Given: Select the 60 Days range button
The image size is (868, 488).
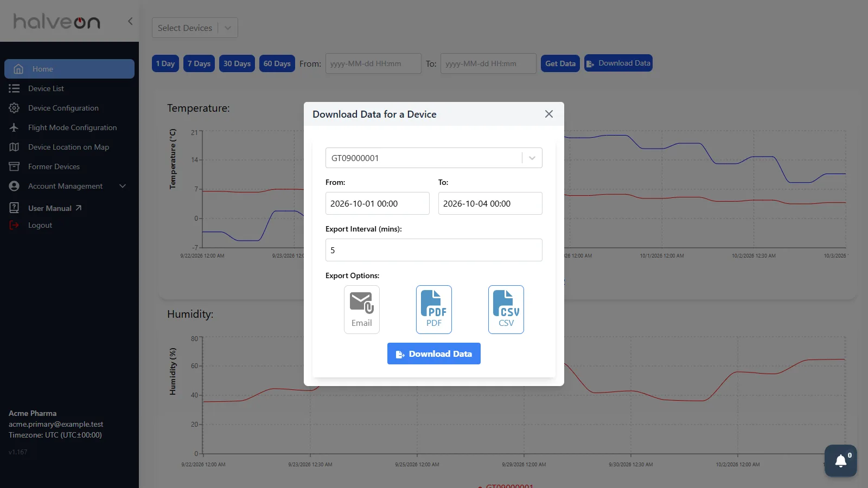Looking at the screenshot, I should click(277, 63).
